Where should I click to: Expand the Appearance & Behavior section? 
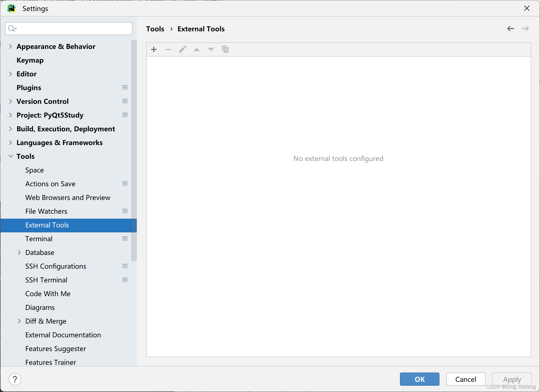[x=10, y=46]
